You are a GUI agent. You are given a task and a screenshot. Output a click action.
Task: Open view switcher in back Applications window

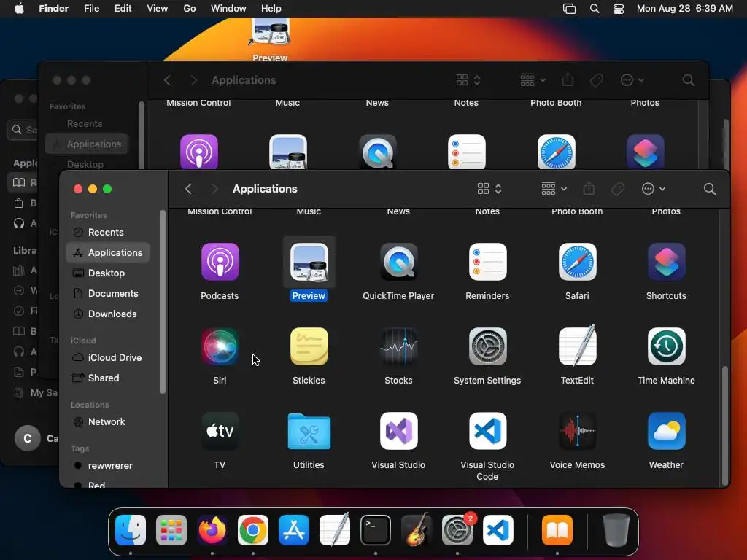point(468,80)
